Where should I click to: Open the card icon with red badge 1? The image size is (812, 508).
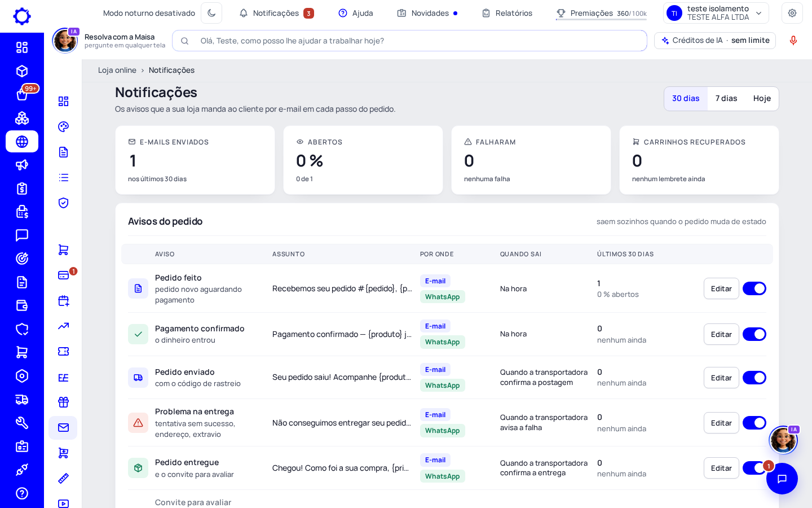click(x=63, y=275)
